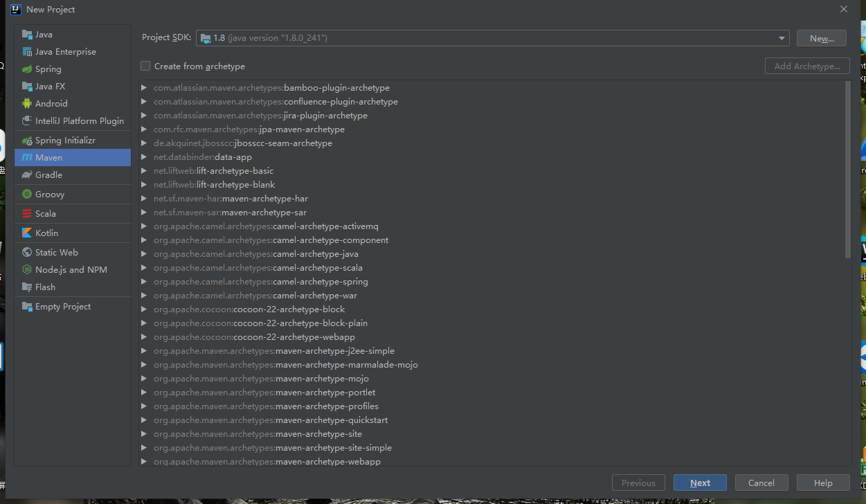Select camel-archetype-java row text
Screen dimensions: 866x504
point(256,254)
